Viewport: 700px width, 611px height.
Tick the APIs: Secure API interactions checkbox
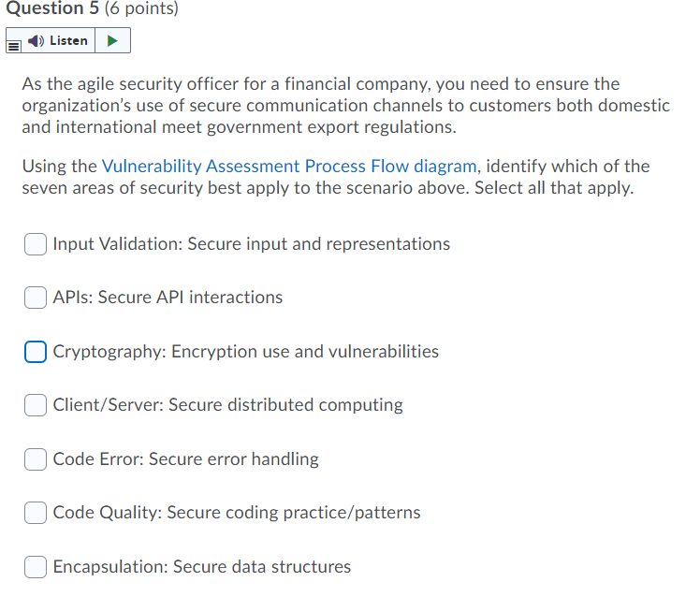(x=36, y=298)
